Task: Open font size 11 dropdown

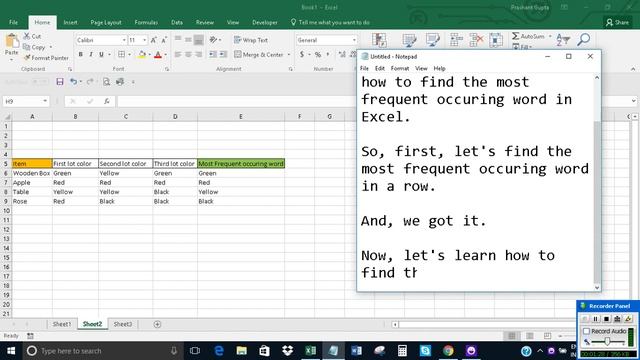Action: coord(144,40)
